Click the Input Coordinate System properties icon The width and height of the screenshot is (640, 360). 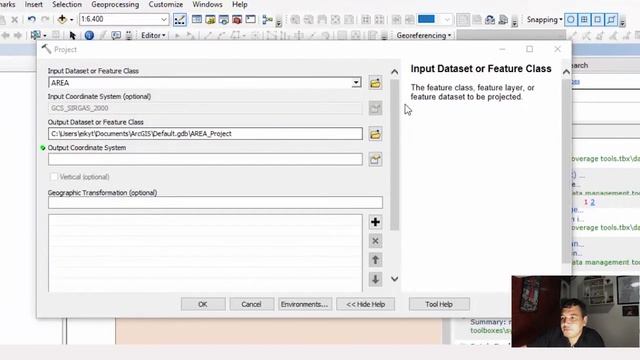click(x=375, y=108)
